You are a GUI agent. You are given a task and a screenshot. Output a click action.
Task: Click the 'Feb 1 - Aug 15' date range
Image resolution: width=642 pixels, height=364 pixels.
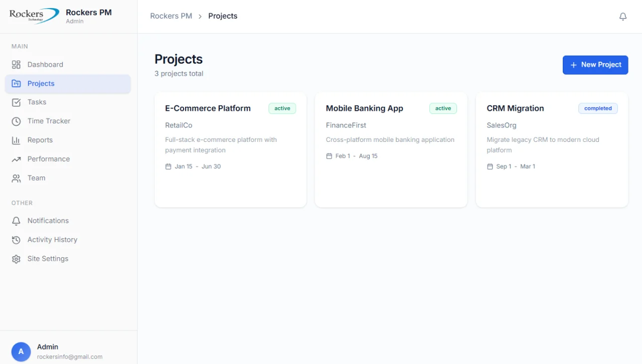point(357,156)
